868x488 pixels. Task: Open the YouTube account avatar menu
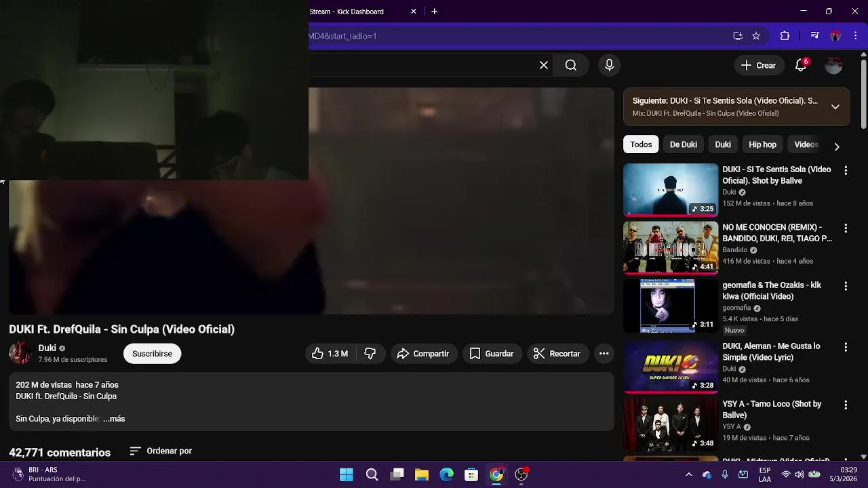833,65
